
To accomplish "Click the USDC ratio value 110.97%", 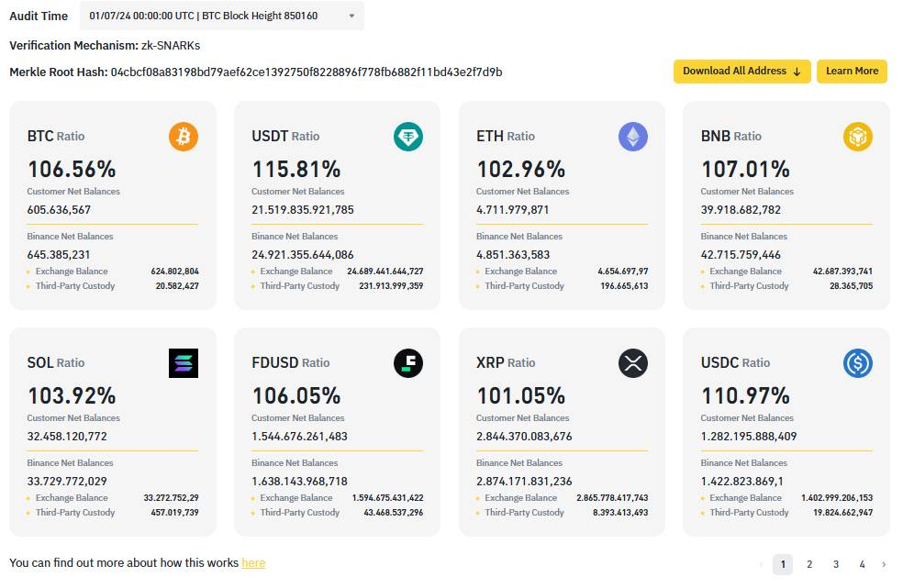I will (x=746, y=395).
